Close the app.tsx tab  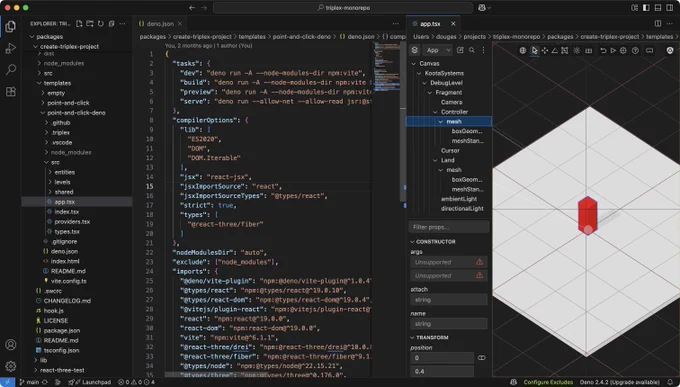pos(453,24)
